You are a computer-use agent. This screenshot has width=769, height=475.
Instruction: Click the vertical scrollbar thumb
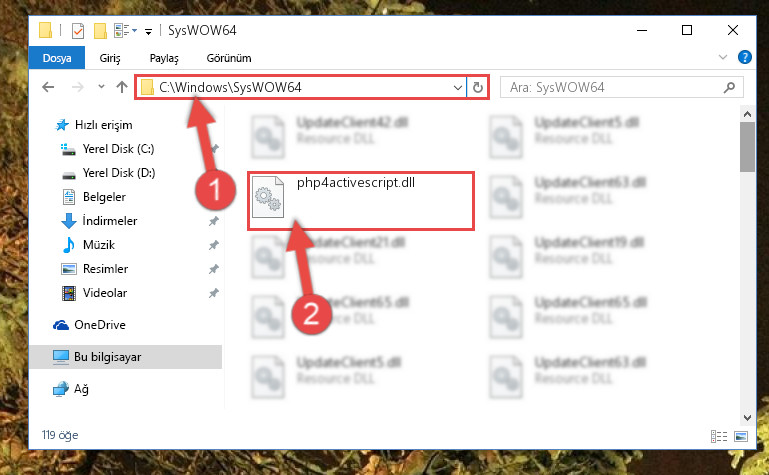(x=747, y=147)
